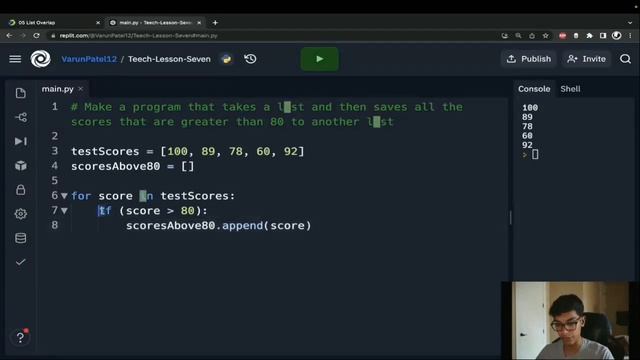Click the word testScores on line 3
640x360 pixels.
tap(105, 151)
